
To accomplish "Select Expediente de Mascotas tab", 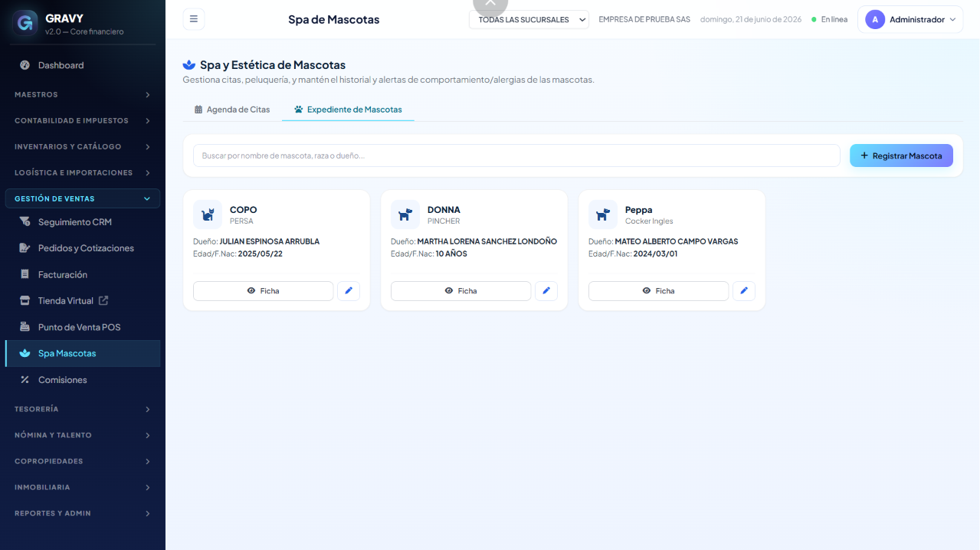I will (x=348, y=110).
